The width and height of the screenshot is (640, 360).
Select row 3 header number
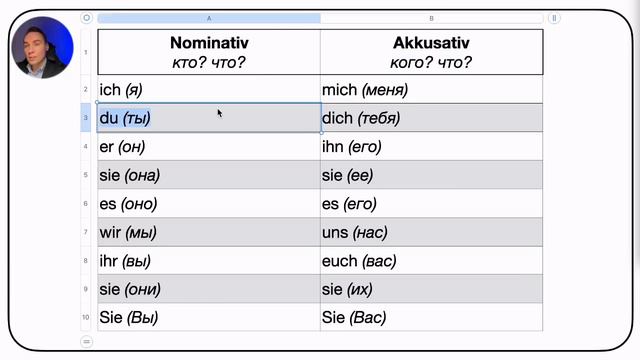86,118
